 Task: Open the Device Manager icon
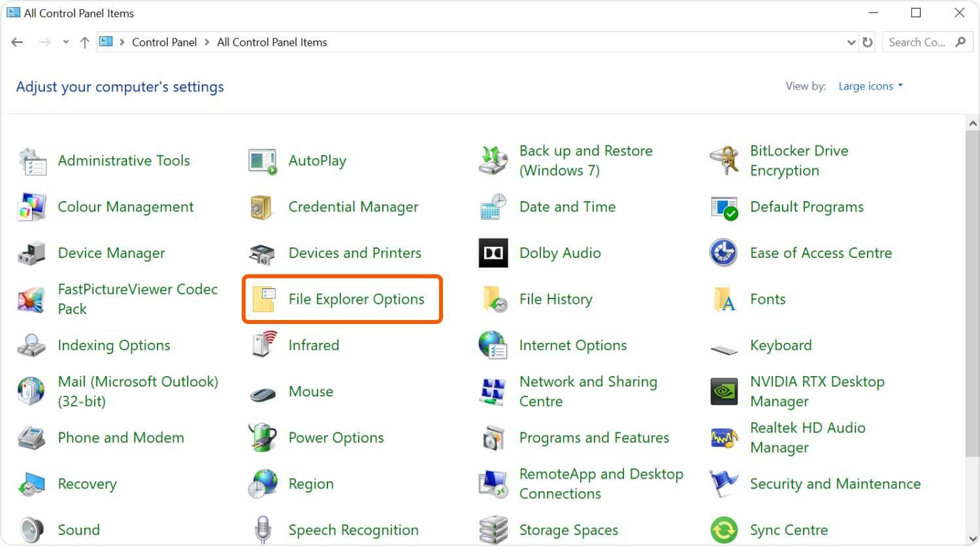click(32, 253)
